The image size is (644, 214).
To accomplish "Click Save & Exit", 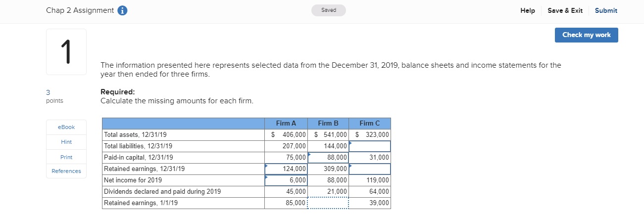I will pyautogui.click(x=565, y=10).
